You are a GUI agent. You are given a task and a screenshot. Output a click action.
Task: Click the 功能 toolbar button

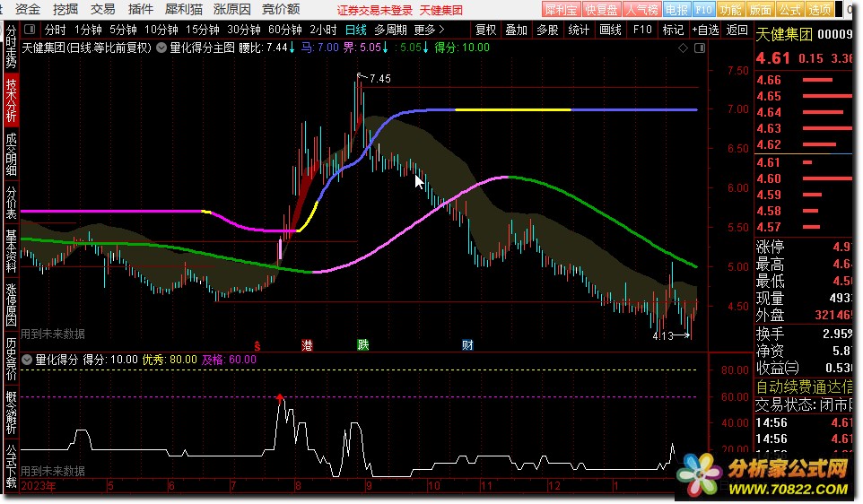click(x=730, y=10)
